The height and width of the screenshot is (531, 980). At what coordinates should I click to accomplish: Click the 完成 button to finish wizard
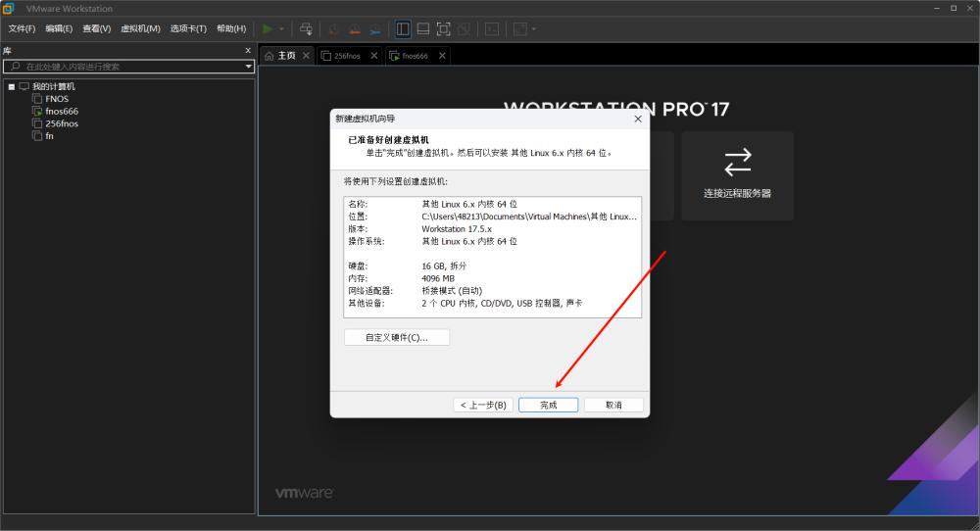point(548,405)
